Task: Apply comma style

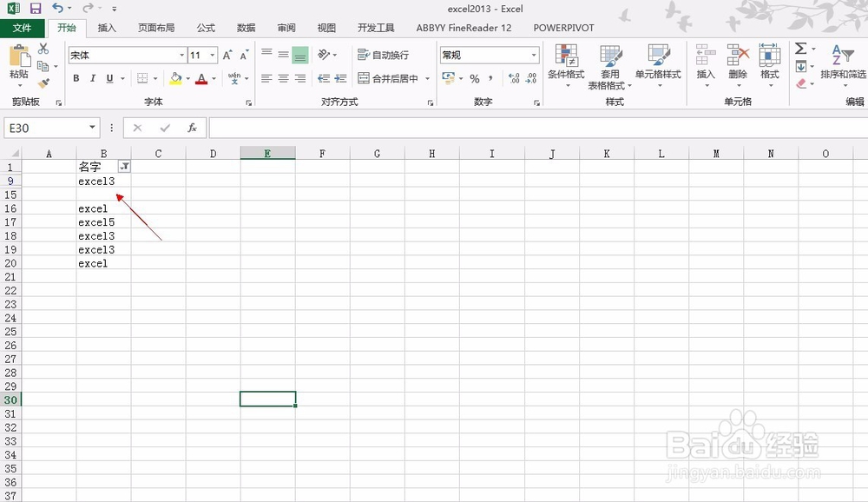Action: pos(490,79)
